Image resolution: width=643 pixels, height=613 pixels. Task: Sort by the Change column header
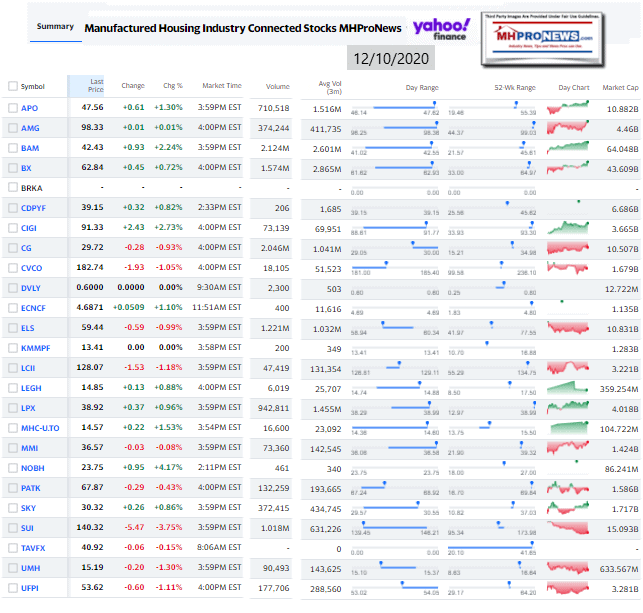pos(133,86)
